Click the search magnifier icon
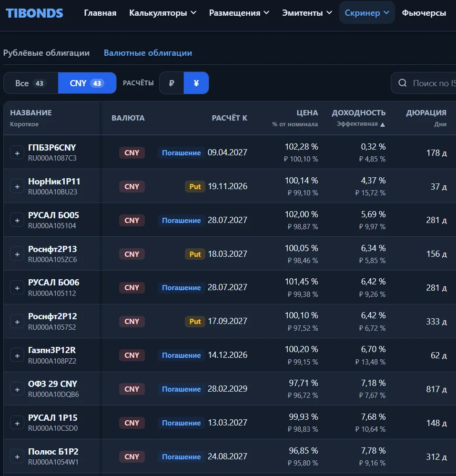Screen dimensions: 456x476 pyautogui.click(x=402, y=83)
